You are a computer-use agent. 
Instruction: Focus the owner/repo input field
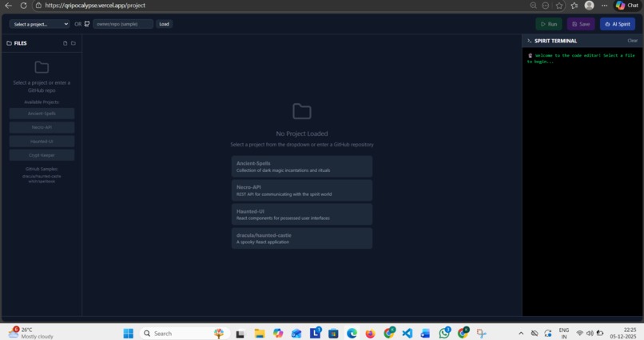click(123, 24)
